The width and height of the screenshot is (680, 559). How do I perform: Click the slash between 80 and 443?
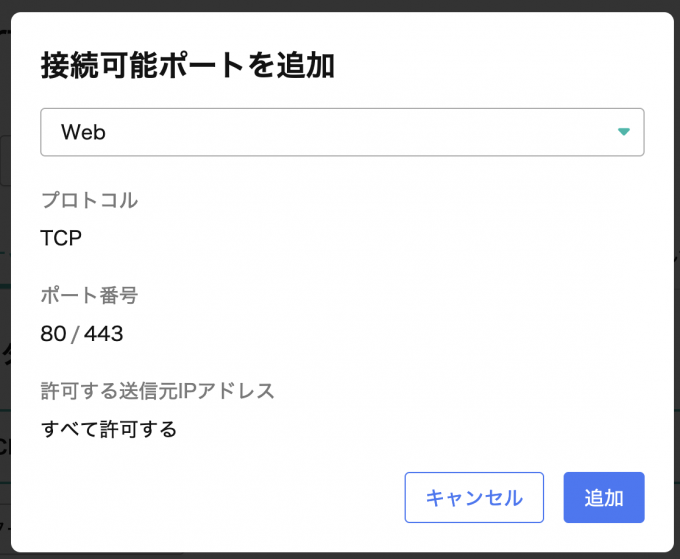pyautogui.click(x=75, y=334)
